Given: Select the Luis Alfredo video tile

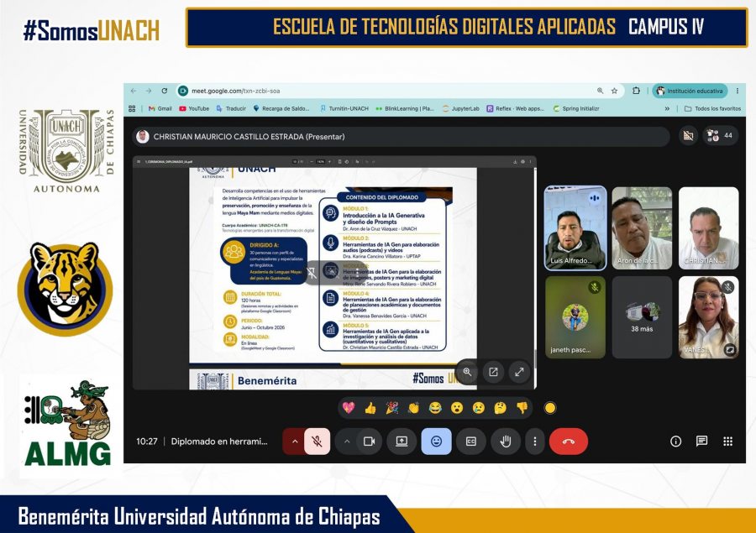Looking at the screenshot, I should [x=575, y=228].
